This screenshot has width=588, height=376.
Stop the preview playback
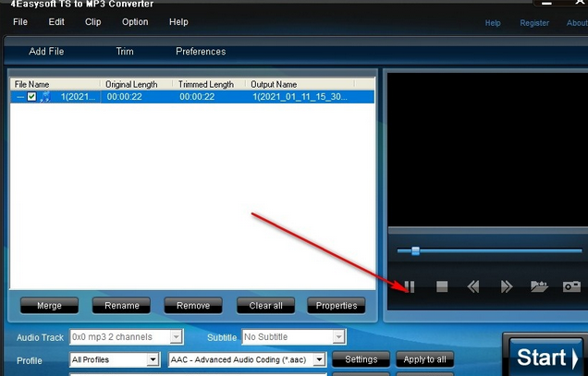click(442, 286)
